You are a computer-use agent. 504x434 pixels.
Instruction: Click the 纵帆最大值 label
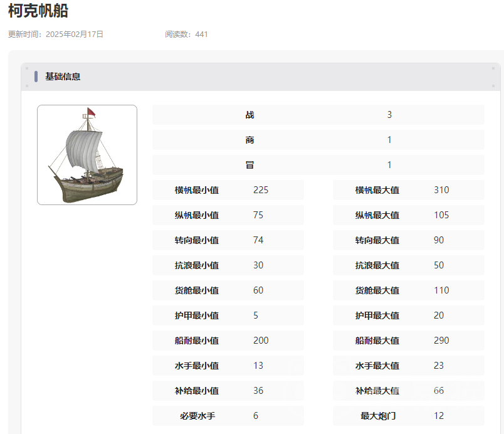[377, 215]
